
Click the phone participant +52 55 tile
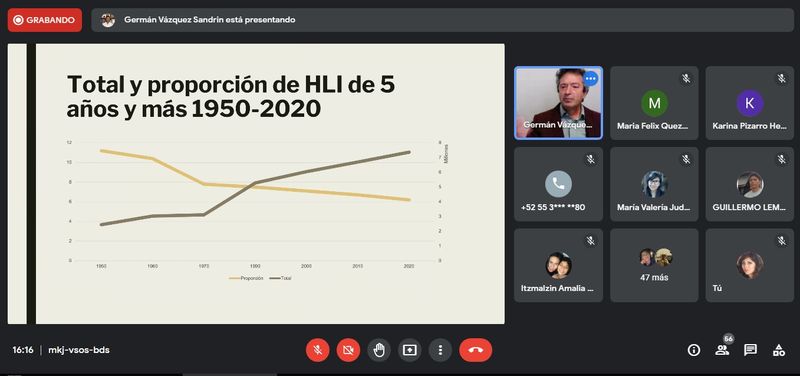558,184
